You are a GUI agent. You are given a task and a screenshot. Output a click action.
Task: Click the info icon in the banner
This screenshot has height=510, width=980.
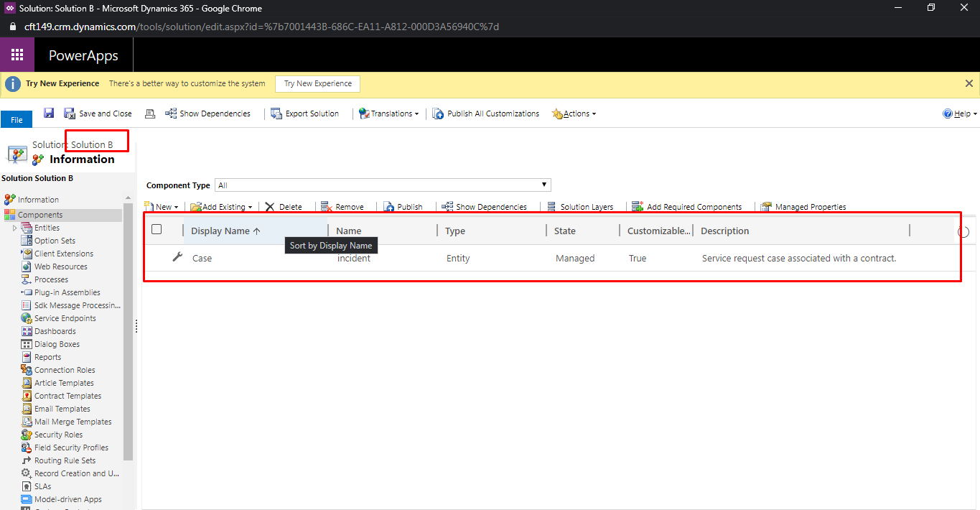[13, 83]
